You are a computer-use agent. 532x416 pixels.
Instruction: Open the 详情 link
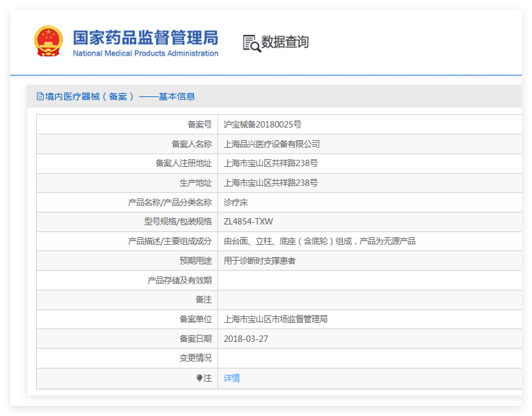(231, 378)
